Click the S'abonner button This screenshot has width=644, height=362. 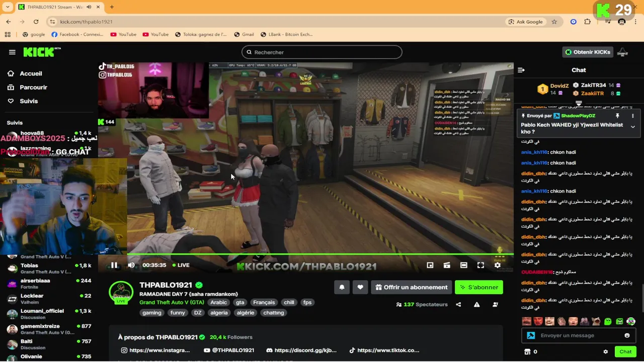(x=479, y=287)
